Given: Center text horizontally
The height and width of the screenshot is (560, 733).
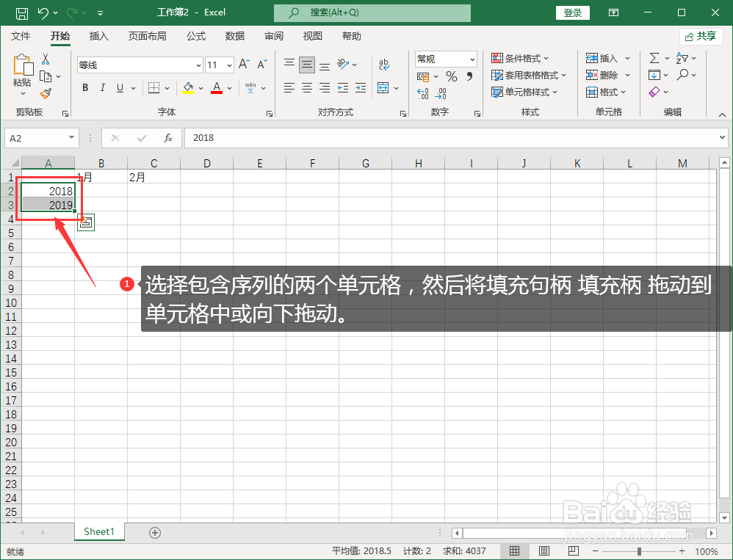Looking at the screenshot, I should pos(307,88).
